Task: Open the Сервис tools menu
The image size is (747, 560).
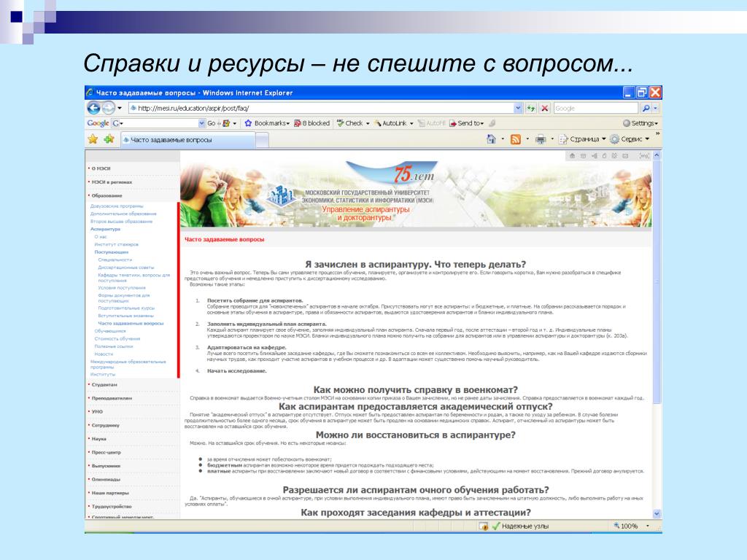Action: click(x=630, y=139)
